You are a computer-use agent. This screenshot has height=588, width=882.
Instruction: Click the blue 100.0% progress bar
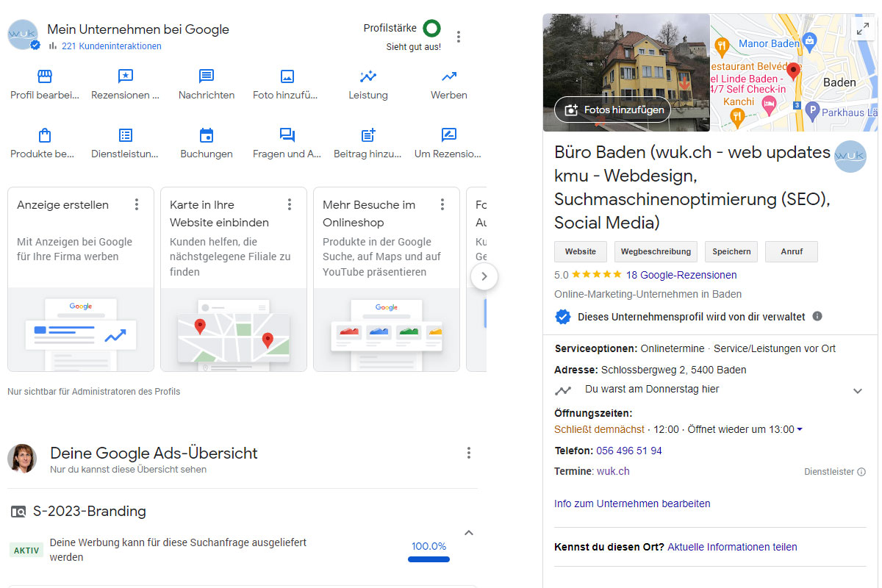[429, 559]
